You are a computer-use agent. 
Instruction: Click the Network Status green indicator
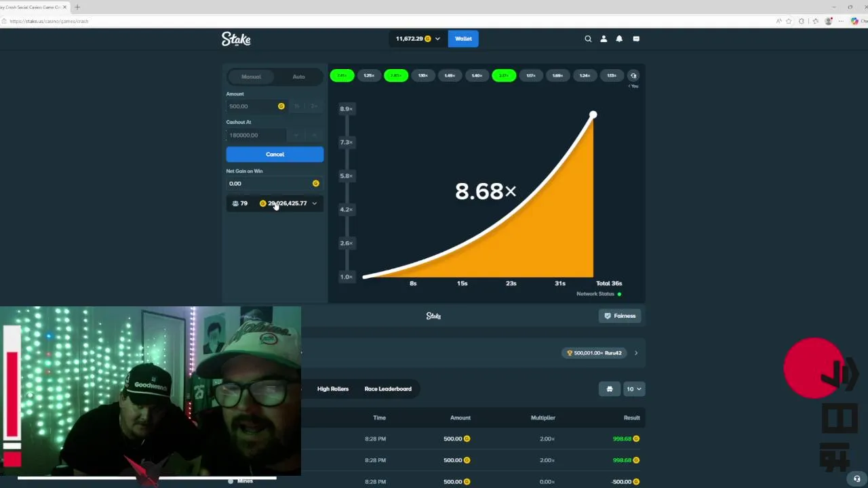click(x=619, y=294)
